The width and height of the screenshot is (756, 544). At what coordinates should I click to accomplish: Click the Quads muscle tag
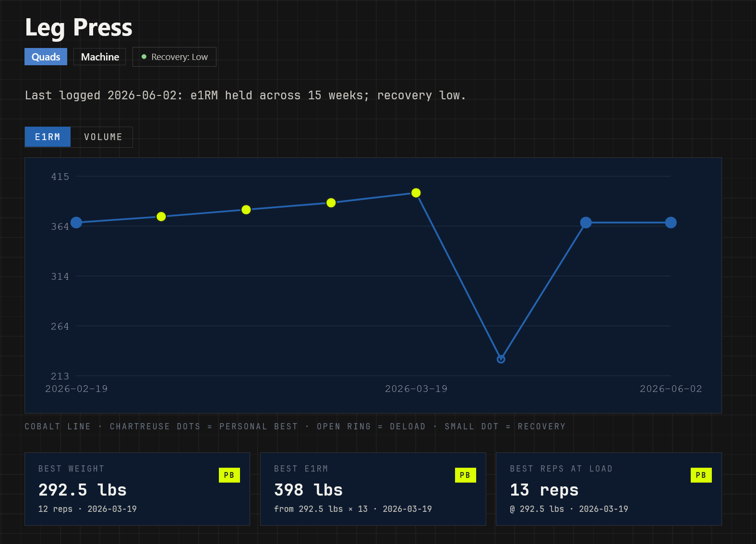click(46, 57)
